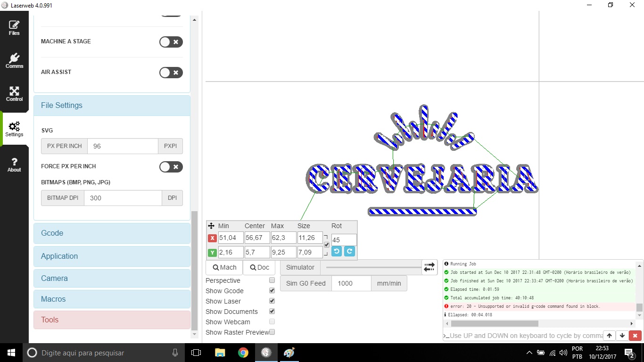Viewport: 644px width, 362px height.
Task: Click the X Center value field
Action: (257, 238)
